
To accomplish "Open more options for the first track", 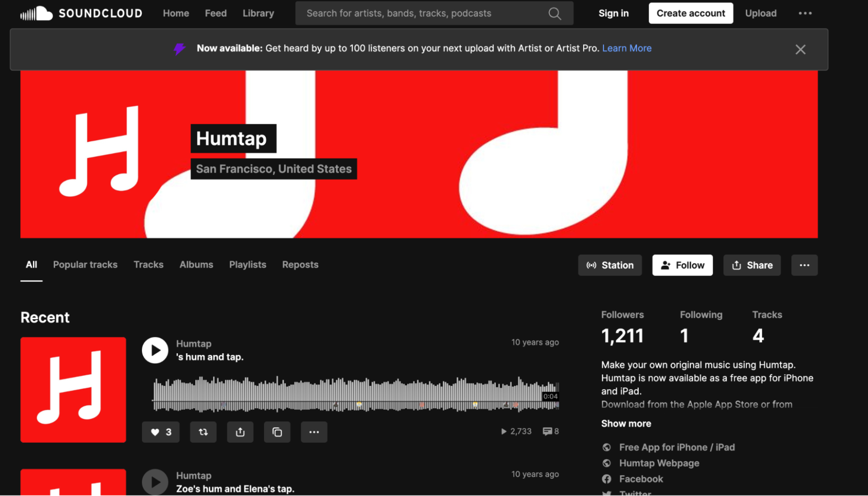I will tap(314, 432).
